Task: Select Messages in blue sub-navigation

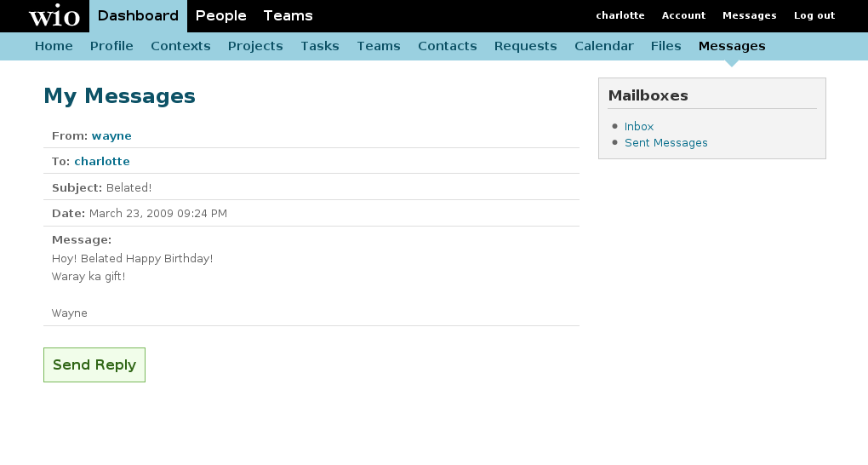Action: (732, 46)
